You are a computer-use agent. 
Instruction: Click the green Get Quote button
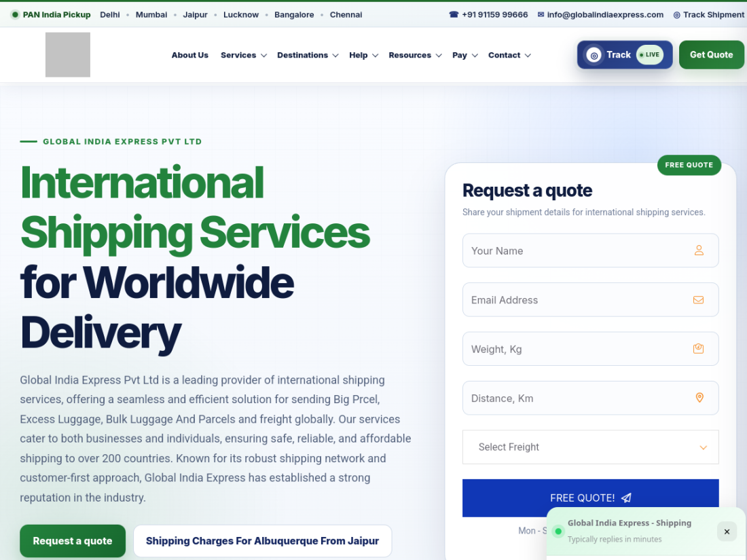pos(711,55)
